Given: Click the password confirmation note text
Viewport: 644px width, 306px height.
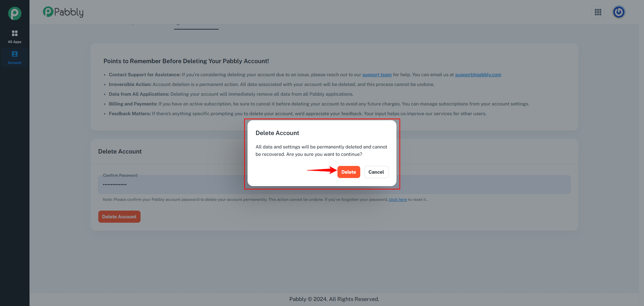Looking at the screenshot, I should 265,200.
